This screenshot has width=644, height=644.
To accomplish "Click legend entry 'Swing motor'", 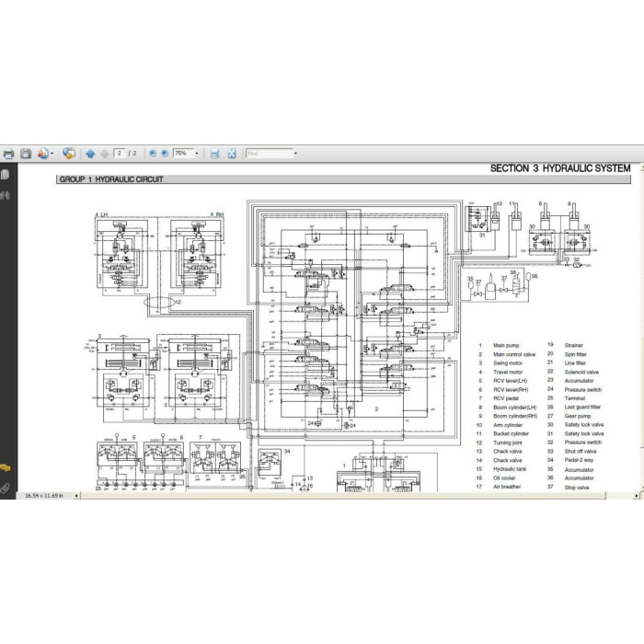I will coord(508,363).
